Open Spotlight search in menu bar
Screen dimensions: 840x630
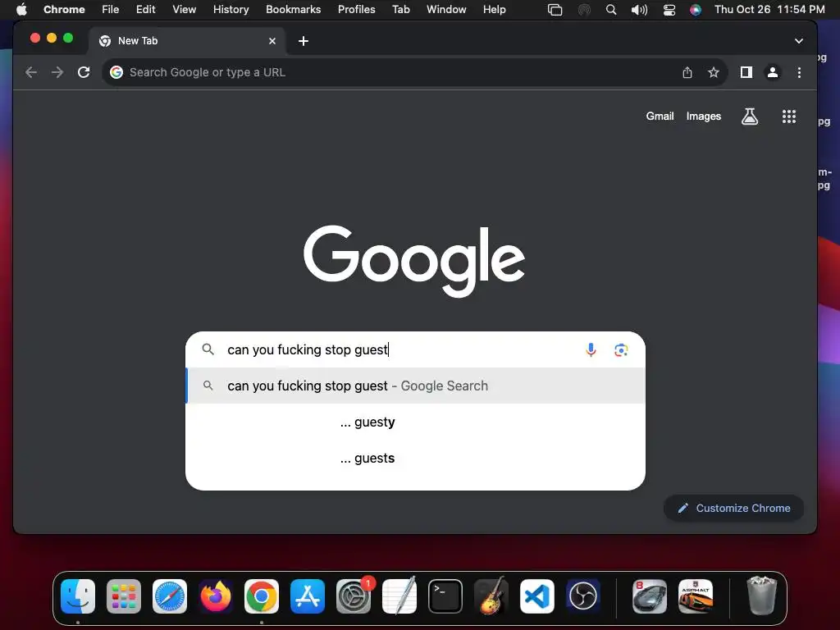(610, 10)
